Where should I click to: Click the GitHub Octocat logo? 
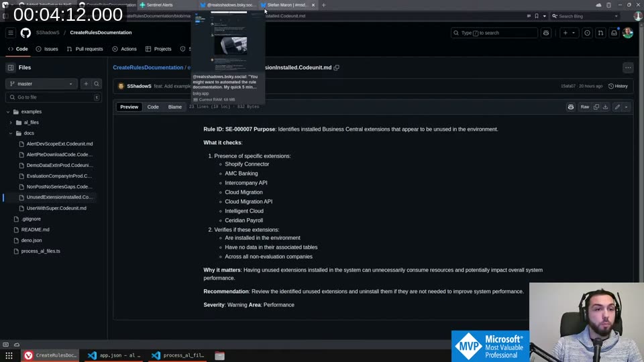point(25,33)
